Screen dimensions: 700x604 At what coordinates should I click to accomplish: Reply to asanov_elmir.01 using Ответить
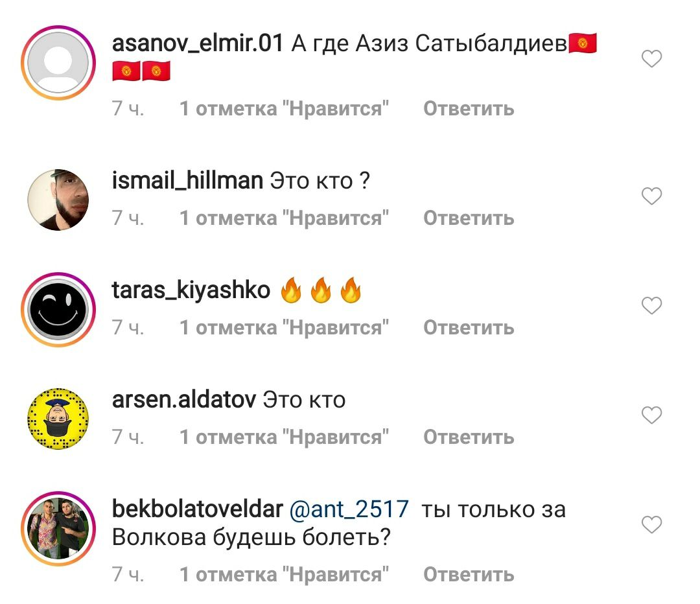469,108
